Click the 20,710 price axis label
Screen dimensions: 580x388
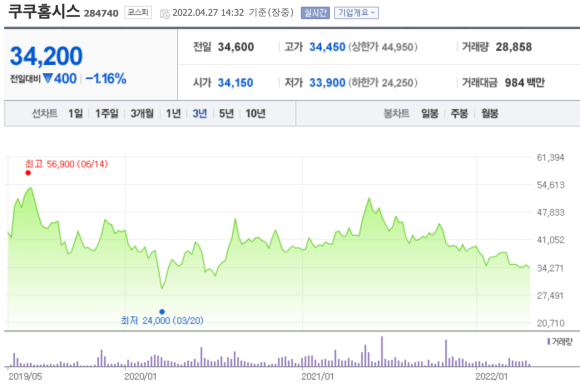[550, 323]
